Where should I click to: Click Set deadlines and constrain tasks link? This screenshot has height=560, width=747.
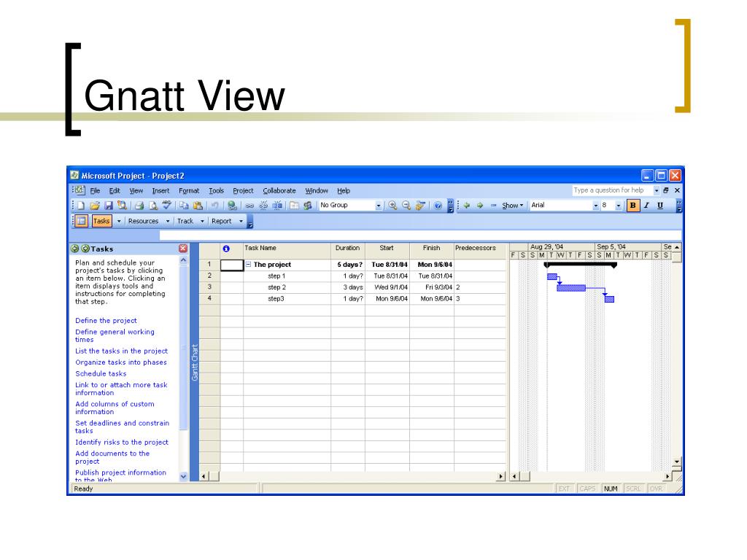[x=122, y=427]
